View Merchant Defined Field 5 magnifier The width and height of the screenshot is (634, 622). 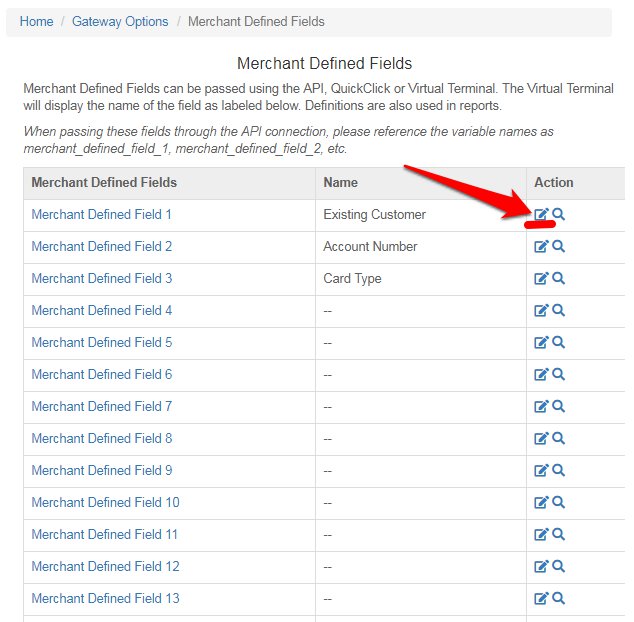point(558,342)
